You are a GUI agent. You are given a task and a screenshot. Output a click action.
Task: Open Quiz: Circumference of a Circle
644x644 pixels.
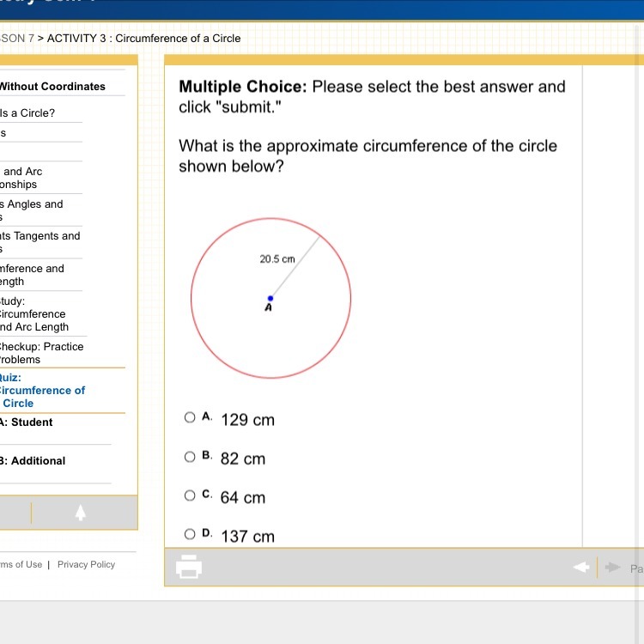point(42,390)
